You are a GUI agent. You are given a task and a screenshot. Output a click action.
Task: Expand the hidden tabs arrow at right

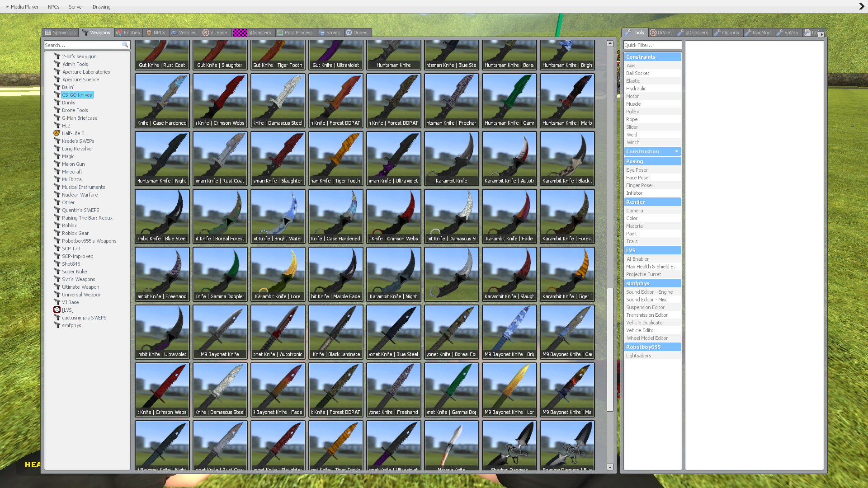click(821, 34)
